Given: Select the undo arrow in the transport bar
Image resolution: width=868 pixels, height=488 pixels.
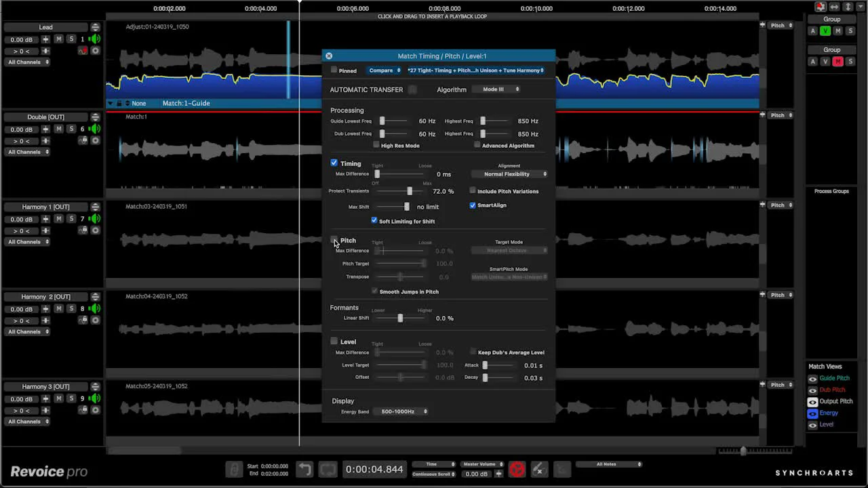Looking at the screenshot, I should click(304, 469).
